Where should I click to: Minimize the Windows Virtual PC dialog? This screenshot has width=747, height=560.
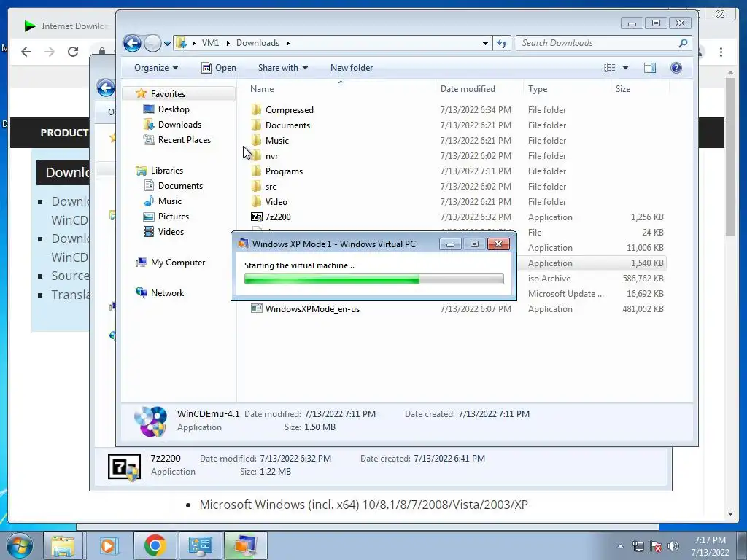tap(450, 244)
